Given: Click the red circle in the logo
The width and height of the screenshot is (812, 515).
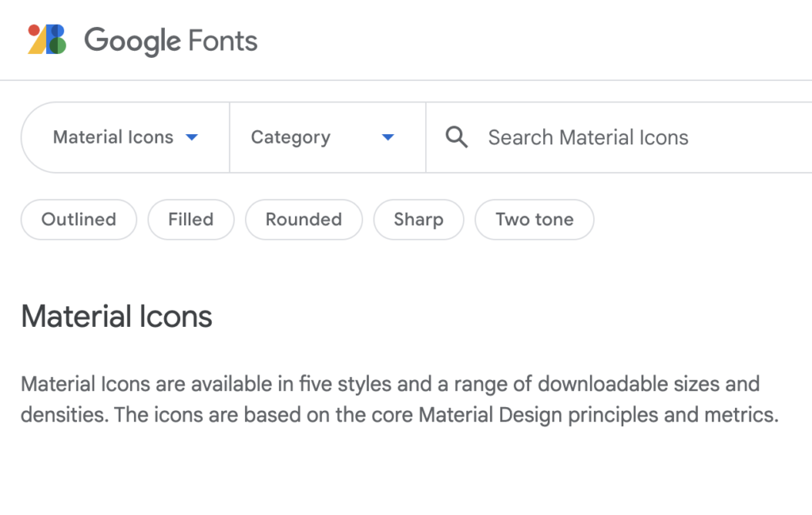Looking at the screenshot, I should (34, 31).
